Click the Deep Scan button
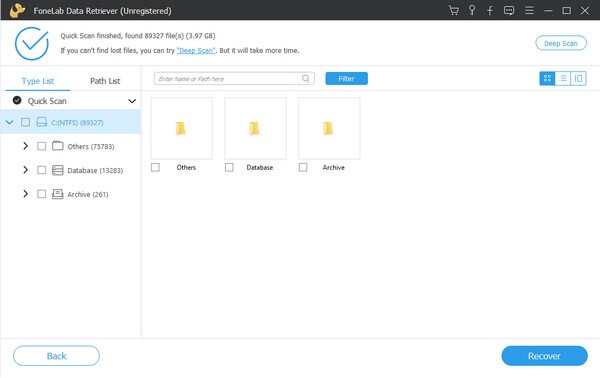The width and height of the screenshot is (600, 378). tap(561, 43)
